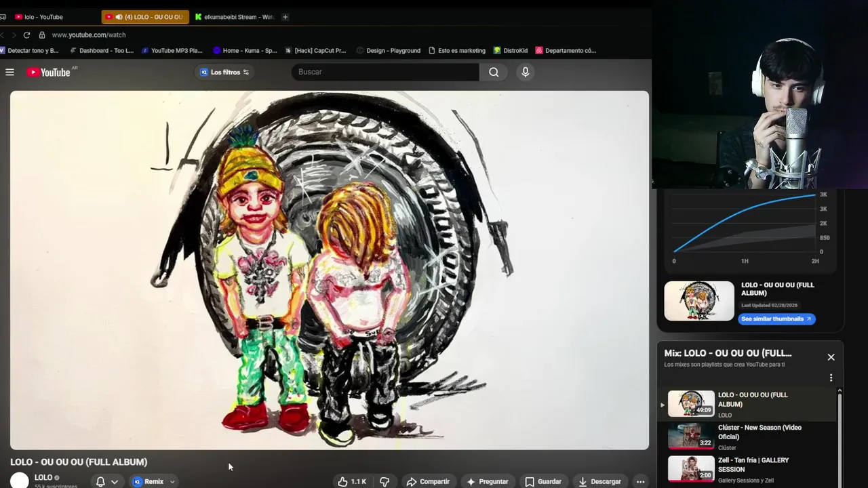Click the notification bell for LOLO
Viewport: 868px width, 488px height.
tap(100, 481)
